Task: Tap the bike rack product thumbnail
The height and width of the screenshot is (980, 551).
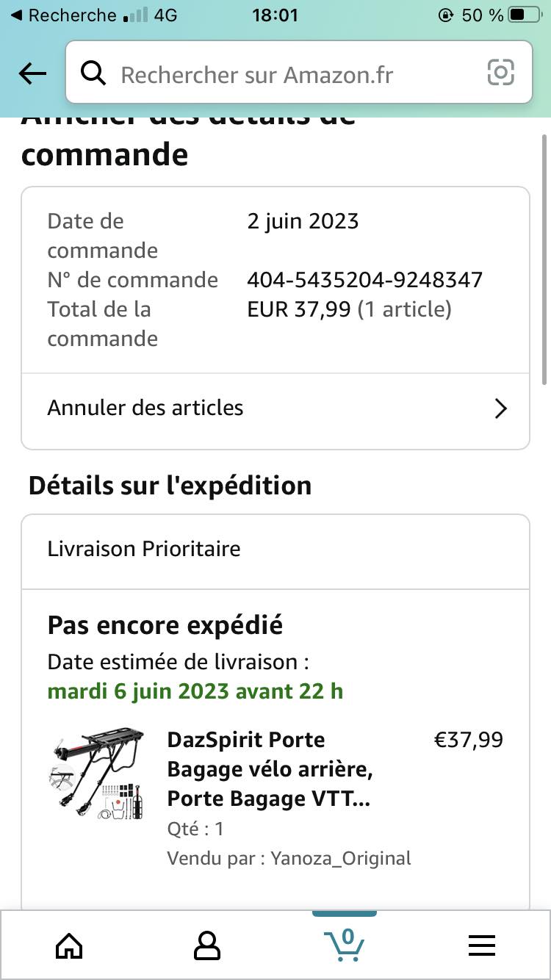Action: [x=98, y=775]
